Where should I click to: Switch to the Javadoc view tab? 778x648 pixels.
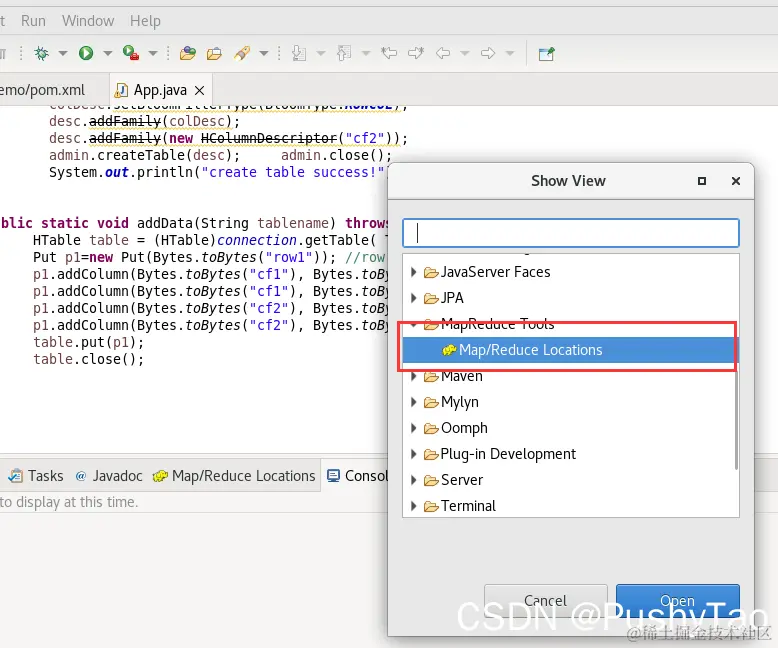coord(109,476)
